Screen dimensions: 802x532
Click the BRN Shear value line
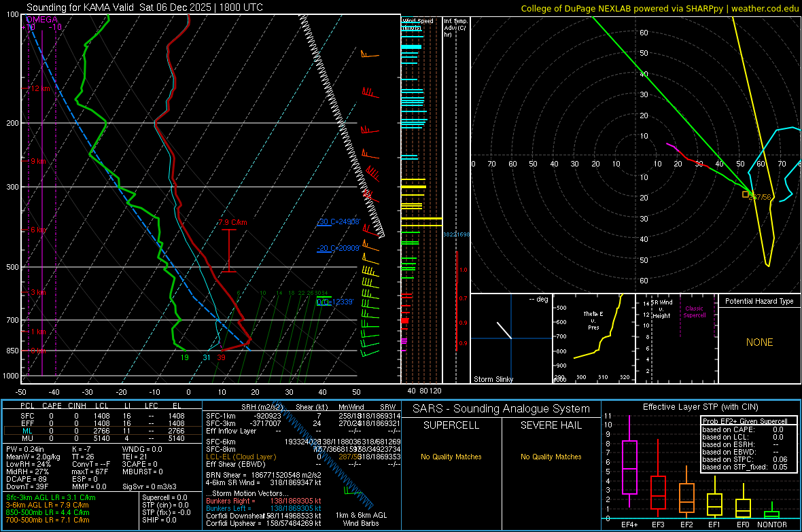tap(264, 476)
